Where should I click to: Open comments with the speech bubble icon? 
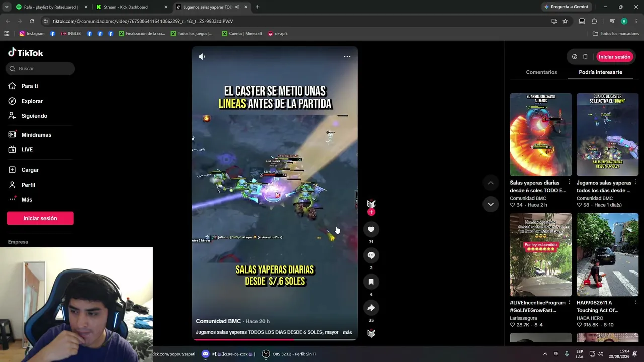point(371,255)
